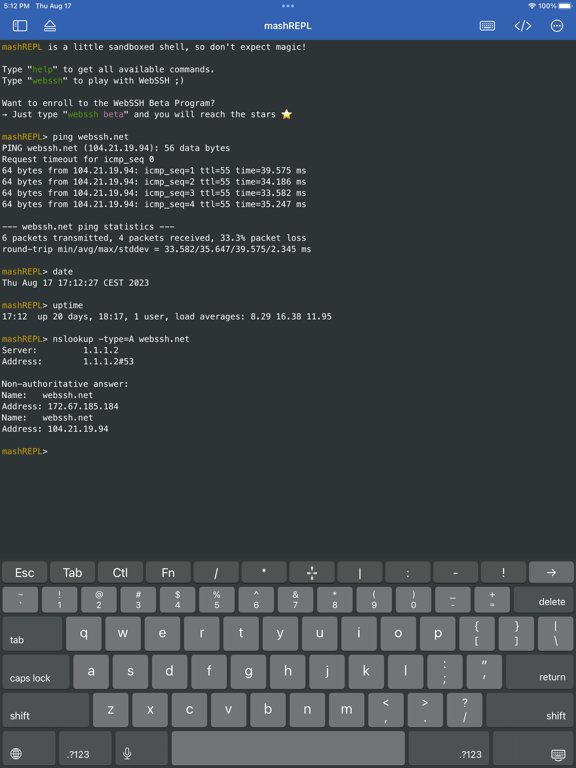576x768 pixels.
Task: Tap the left shift key
Action: tap(46, 710)
